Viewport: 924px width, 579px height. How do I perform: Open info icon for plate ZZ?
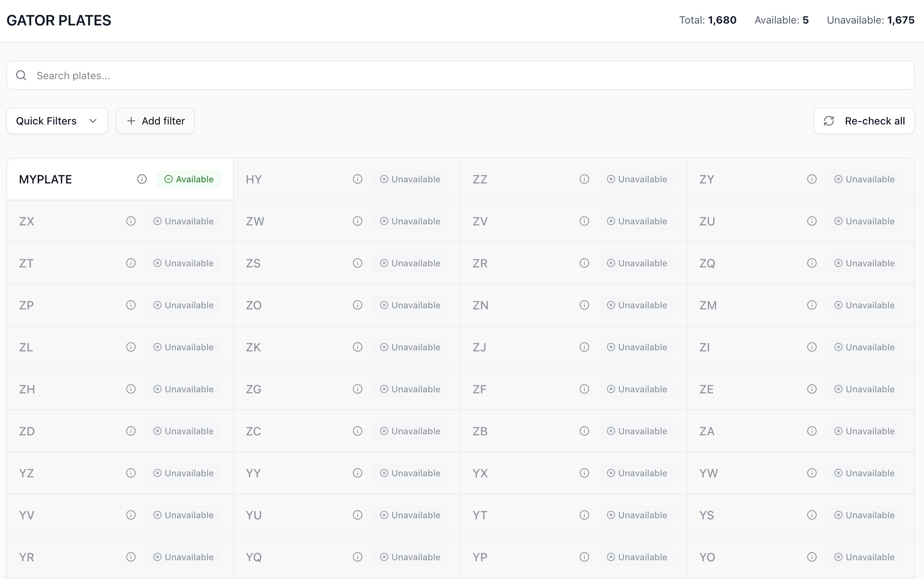pyautogui.click(x=584, y=179)
